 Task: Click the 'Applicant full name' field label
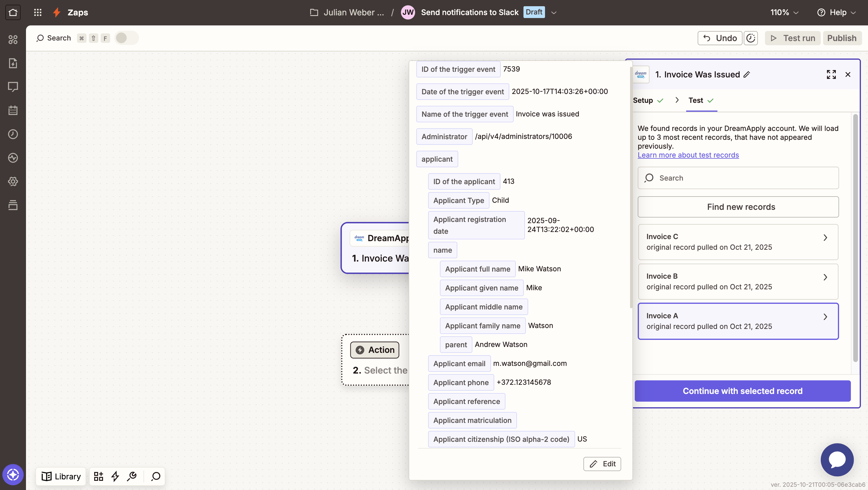click(477, 269)
